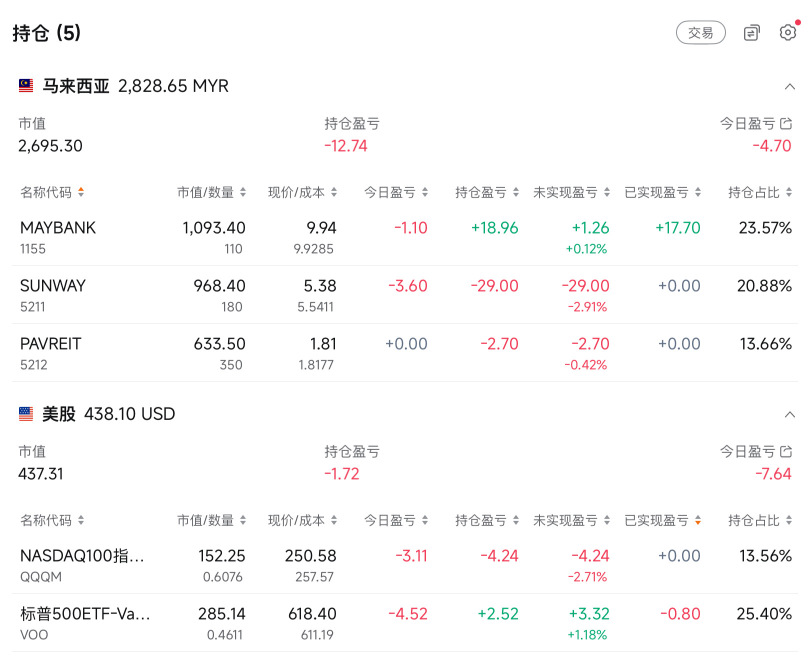Open the VOO 标普500ETF holding row

(x=405, y=623)
